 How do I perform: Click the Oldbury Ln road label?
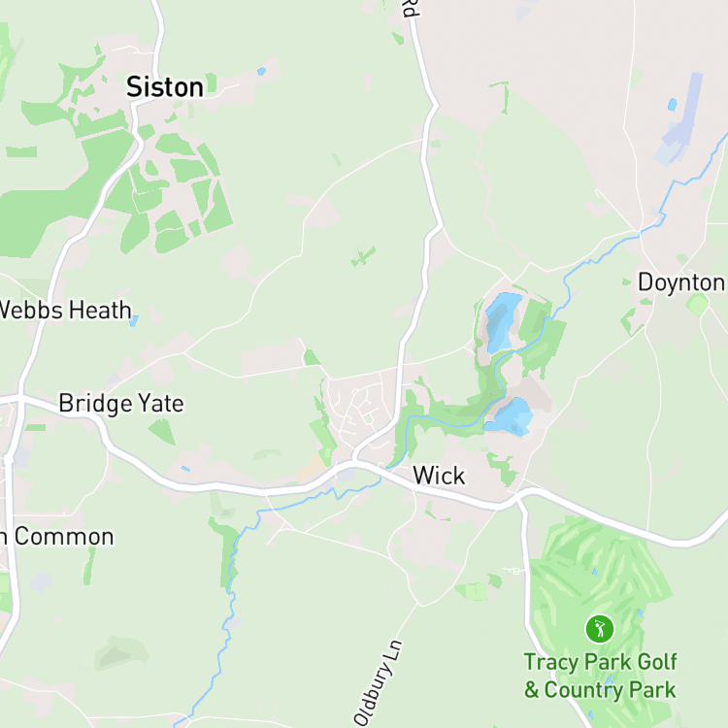379,682
